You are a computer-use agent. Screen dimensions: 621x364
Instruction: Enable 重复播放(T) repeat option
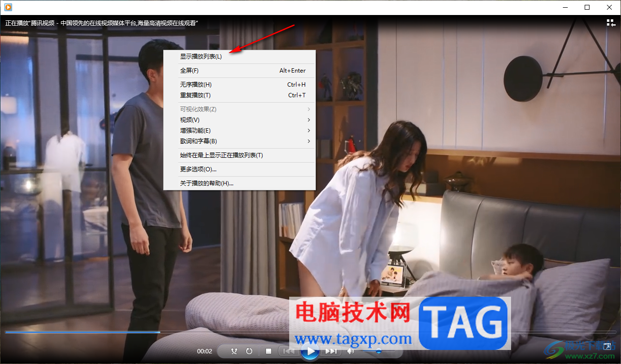[x=239, y=95]
